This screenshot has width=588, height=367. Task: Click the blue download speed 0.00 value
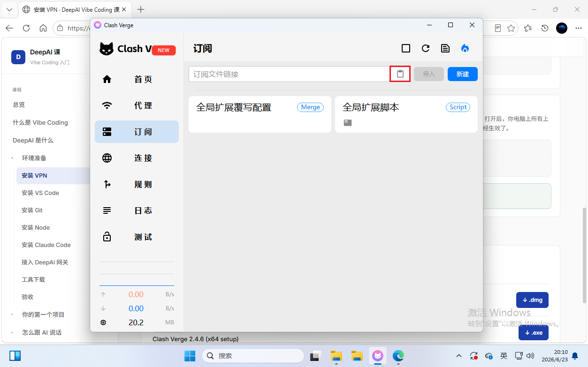[136, 308]
